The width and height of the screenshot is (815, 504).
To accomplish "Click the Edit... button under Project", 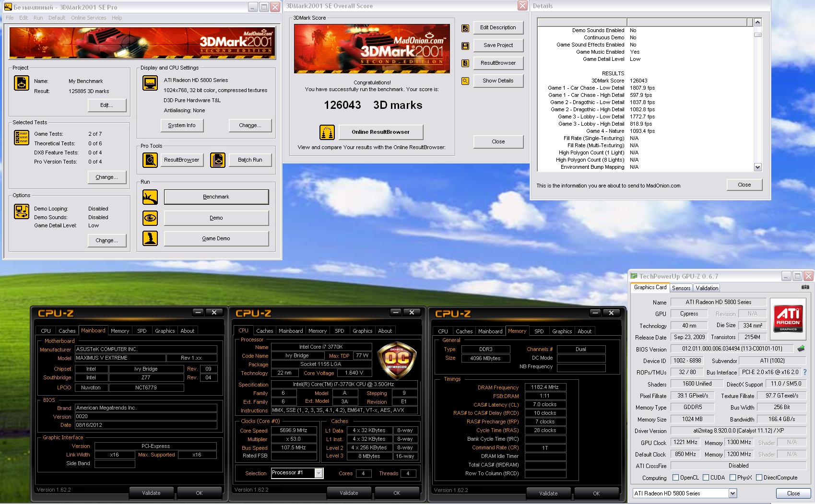I will 107,105.
